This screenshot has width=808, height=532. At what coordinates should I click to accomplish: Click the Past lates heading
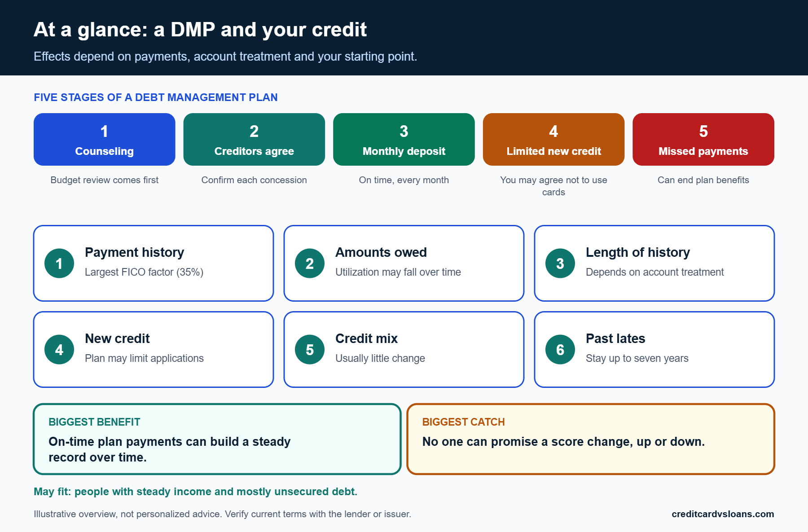click(615, 339)
